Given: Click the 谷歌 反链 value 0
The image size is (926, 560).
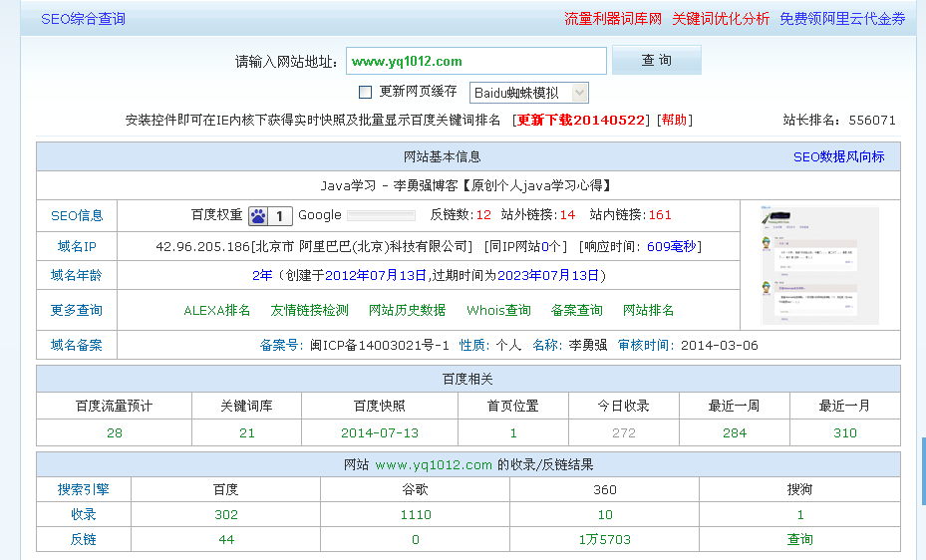Looking at the screenshot, I should [416, 539].
